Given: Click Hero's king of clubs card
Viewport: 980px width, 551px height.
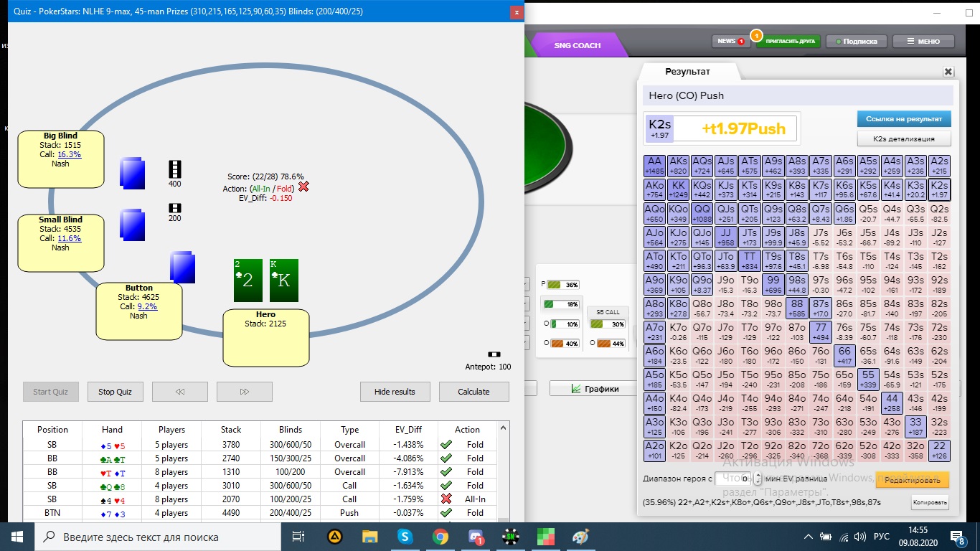Looking at the screenshot, I should [284, 281].
